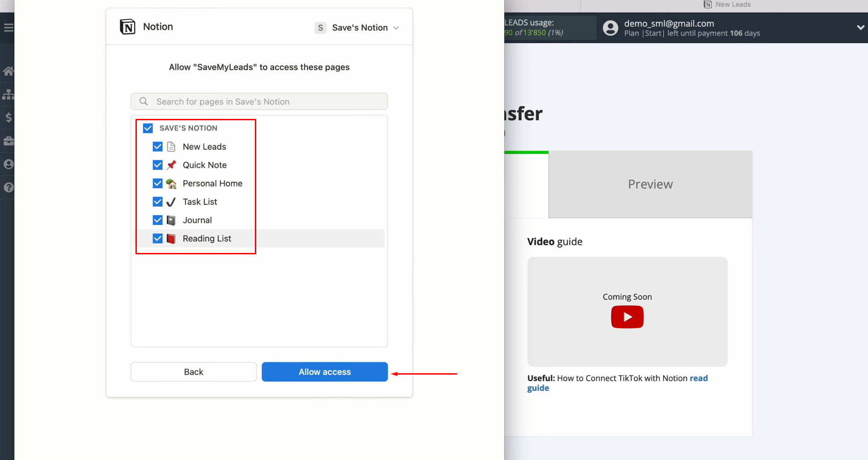The width and height of the screenshot is (868, 460).
Task: Click the Back button
Action: point(194,372)
